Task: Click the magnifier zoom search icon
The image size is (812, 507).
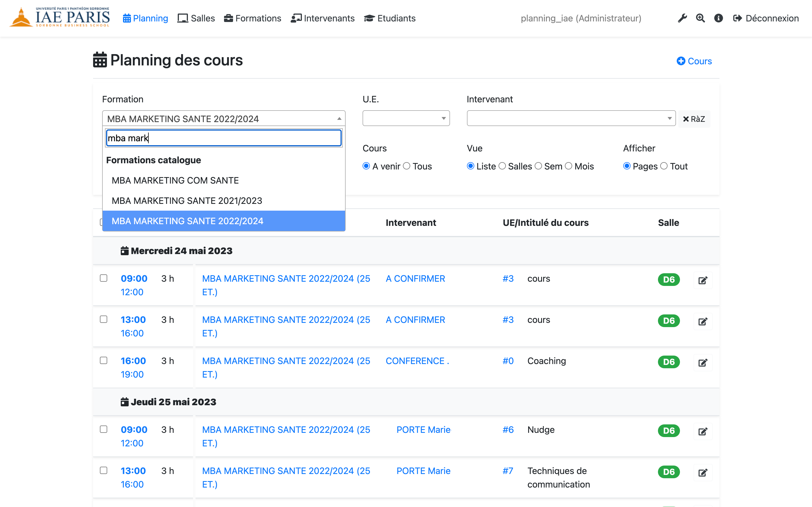Action: click(700, 18)
